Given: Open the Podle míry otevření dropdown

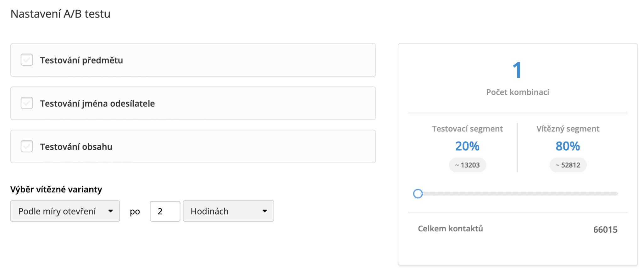Looking at the screenshot, I should 65,211.
